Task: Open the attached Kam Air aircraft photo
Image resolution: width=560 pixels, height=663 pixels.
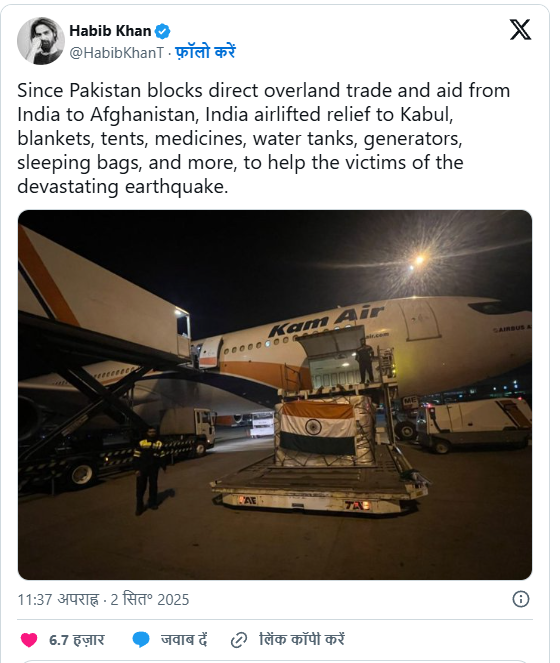Action: coord(275,395)
